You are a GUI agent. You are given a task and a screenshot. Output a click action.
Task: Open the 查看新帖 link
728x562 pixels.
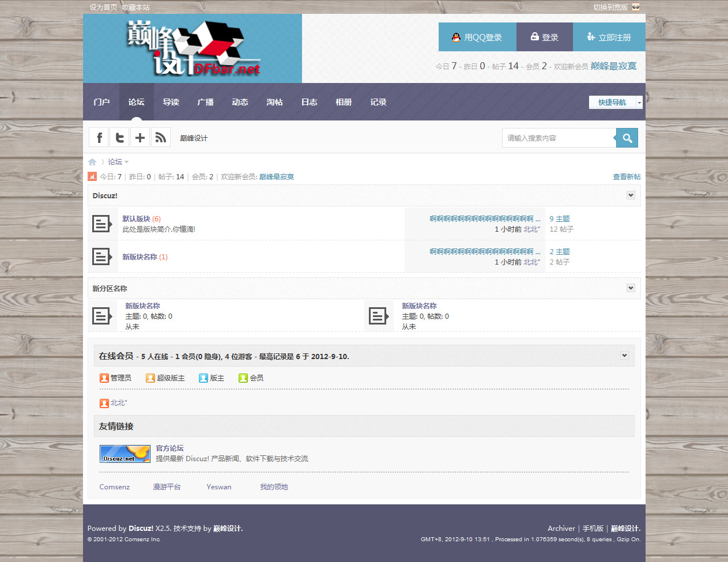click(x=627, y=177)
